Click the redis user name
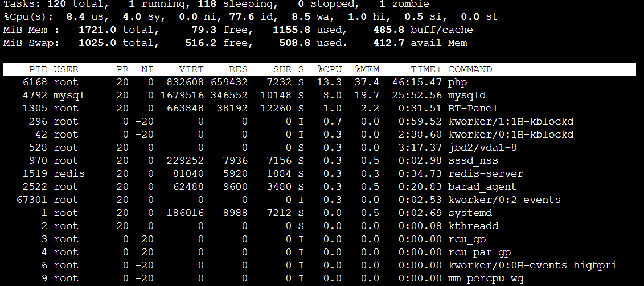The width and height of the screenshot is (644, 286). [69, 174]
